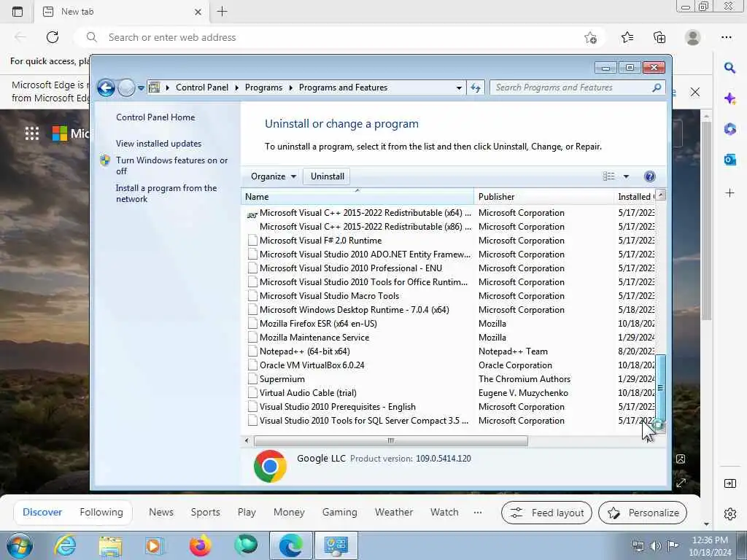The image size is (747, 560).
Task: Open Copilot sparkle icon in Edge sidebar
Action: (x=729, y=98)
